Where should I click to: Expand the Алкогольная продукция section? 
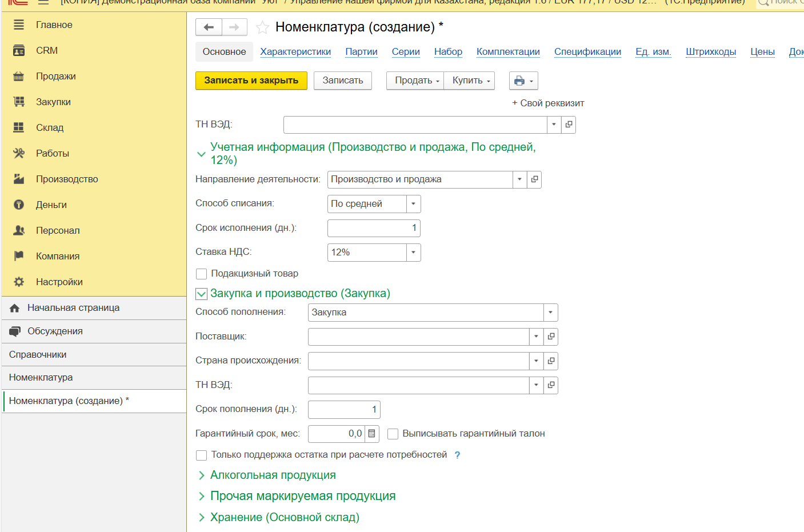click(x=273, y=475)
